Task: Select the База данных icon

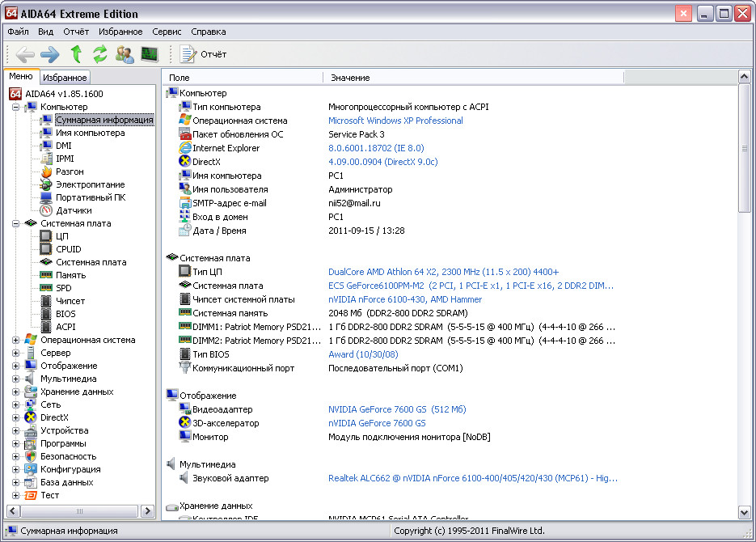Action: coord(31,483)
